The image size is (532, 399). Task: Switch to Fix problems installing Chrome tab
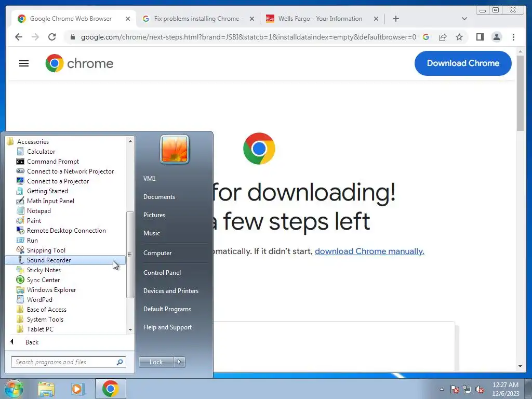pos(196,19)
